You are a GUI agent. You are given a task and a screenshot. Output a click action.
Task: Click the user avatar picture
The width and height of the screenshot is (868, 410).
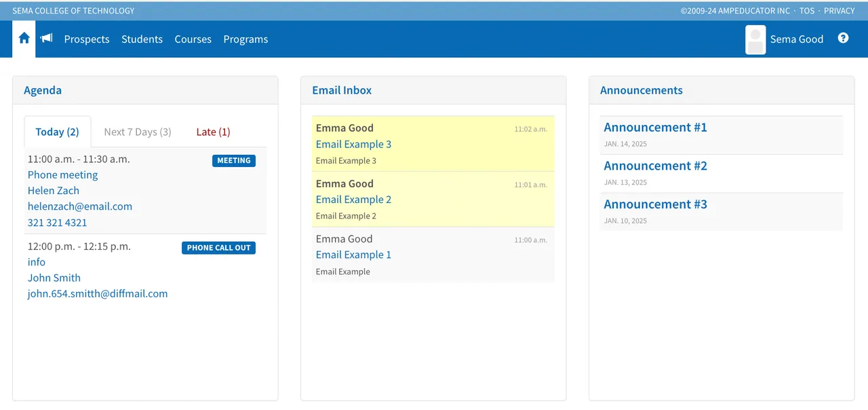pyautogui.click(x=755, y=39)
